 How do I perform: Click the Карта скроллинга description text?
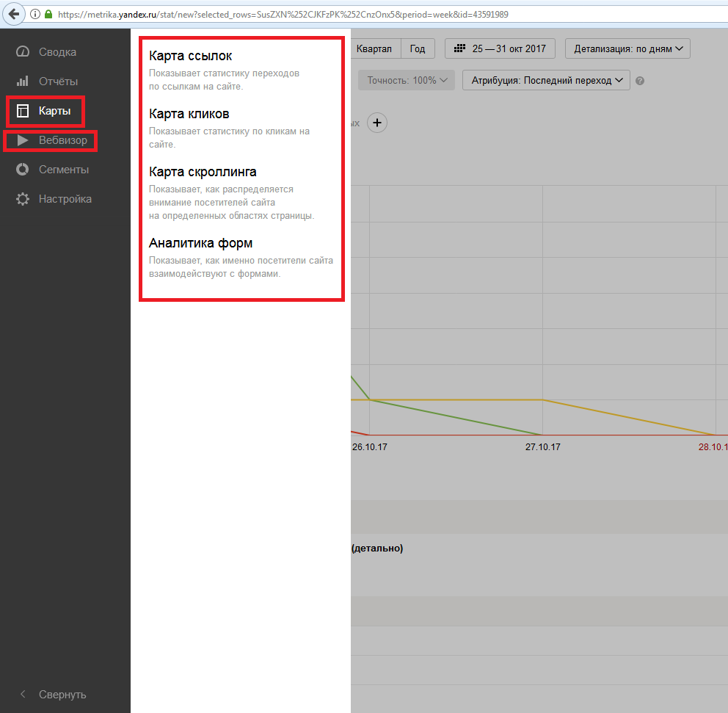click(231, 203)
